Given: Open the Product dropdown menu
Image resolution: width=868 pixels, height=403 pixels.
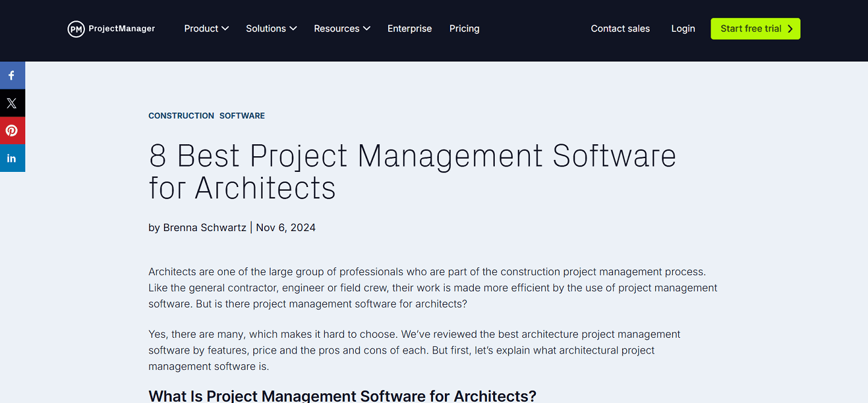Looking at the screenshot, I should (x=206, y=28).
